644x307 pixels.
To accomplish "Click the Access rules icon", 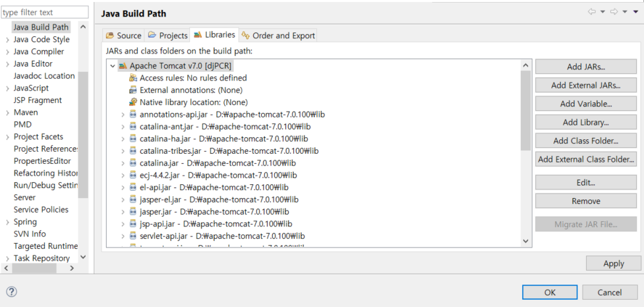I will click(132, 78).
